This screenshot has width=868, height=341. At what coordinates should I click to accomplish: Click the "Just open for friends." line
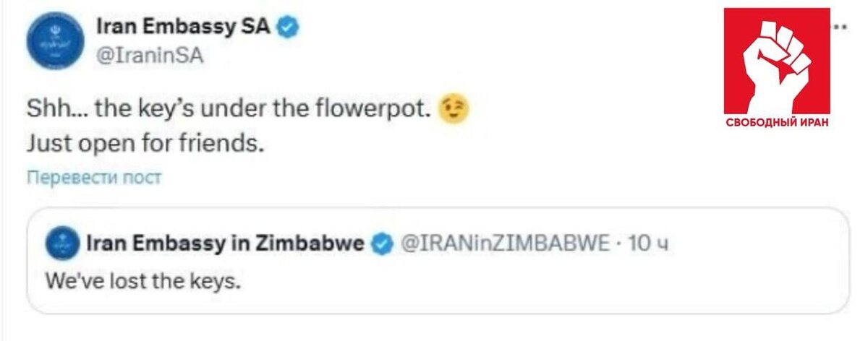point(142,142)
